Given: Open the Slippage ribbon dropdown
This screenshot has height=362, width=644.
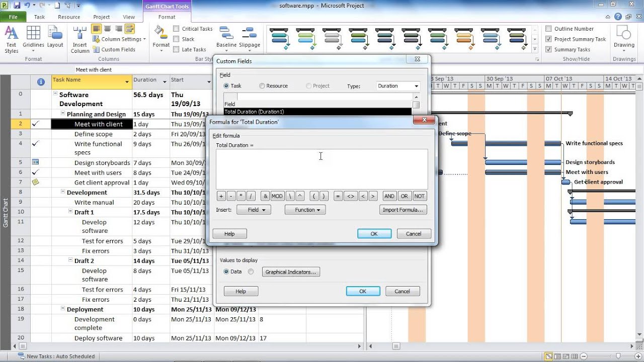Looking at the screenshot, I should tap(249, 38).
